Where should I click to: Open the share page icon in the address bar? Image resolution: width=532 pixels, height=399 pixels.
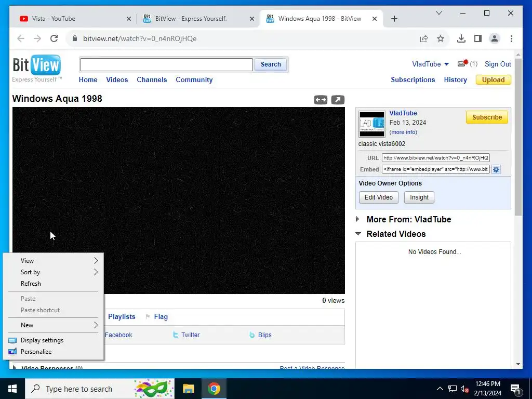tap(424, 38)
